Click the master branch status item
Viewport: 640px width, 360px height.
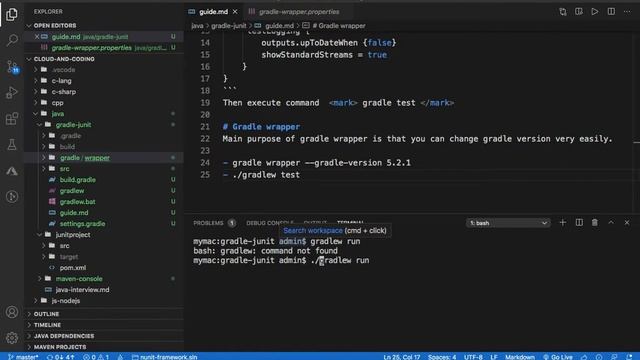[23, 357]
